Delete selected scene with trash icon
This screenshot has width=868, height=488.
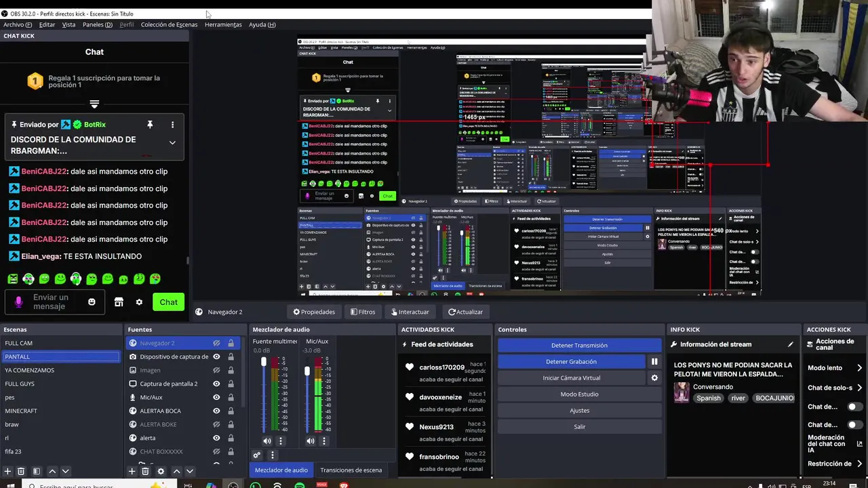point(21,471)
